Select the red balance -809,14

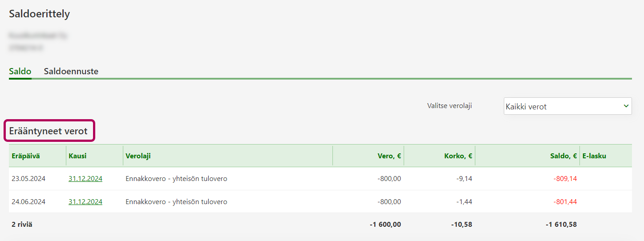coord(565,179)
